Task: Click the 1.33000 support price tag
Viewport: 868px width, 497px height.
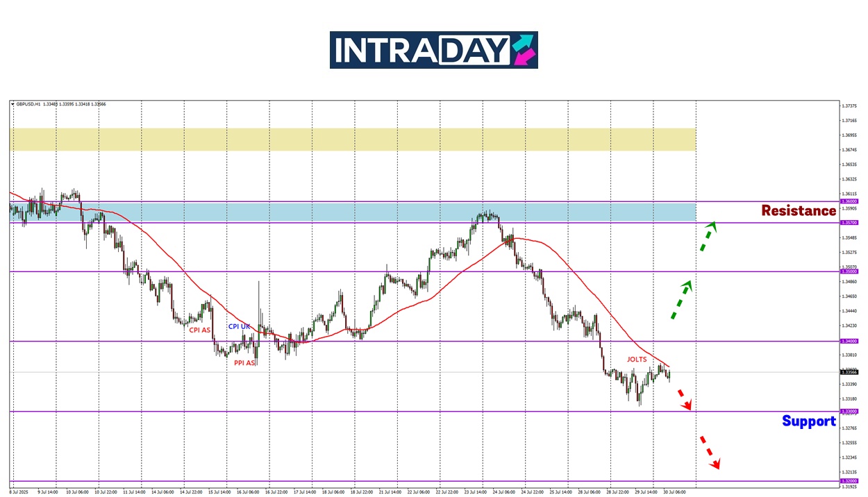Action: pos(849,412)
